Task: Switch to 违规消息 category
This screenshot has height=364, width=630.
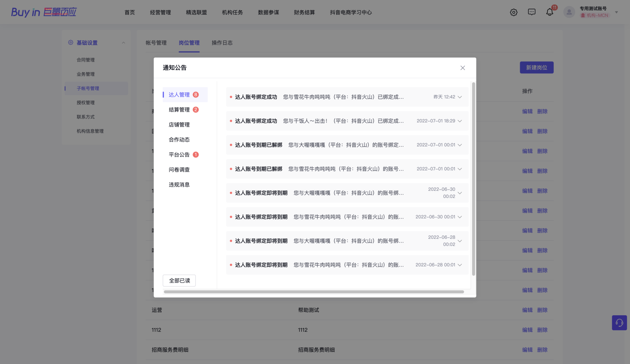Action: 179,185
